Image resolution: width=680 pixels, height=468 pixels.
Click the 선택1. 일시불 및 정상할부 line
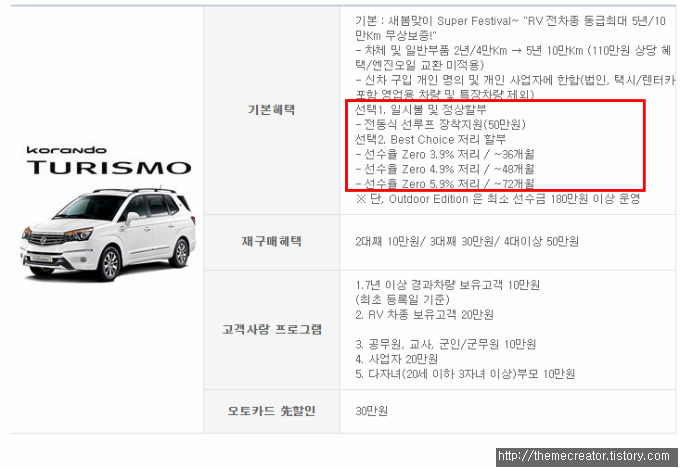click(421, 110)
